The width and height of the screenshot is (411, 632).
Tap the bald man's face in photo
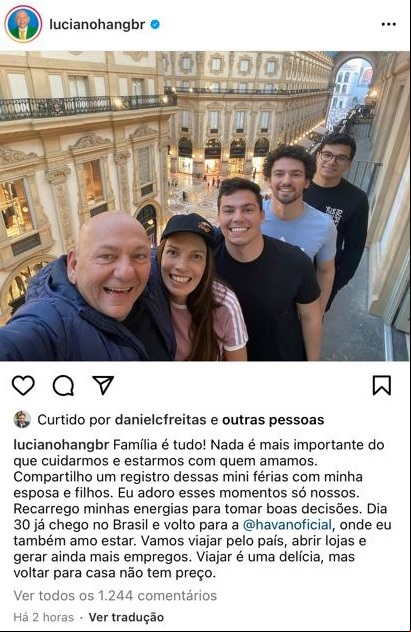109,266
